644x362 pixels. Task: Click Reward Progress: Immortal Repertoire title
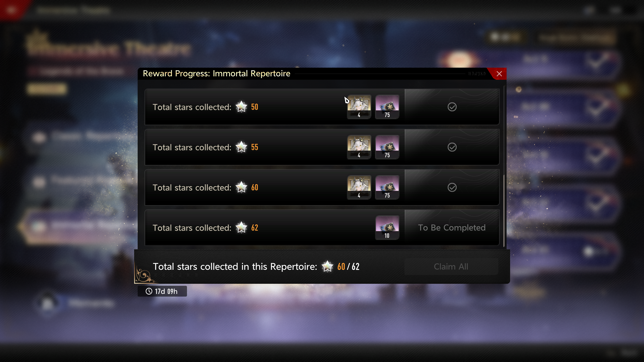216,73
